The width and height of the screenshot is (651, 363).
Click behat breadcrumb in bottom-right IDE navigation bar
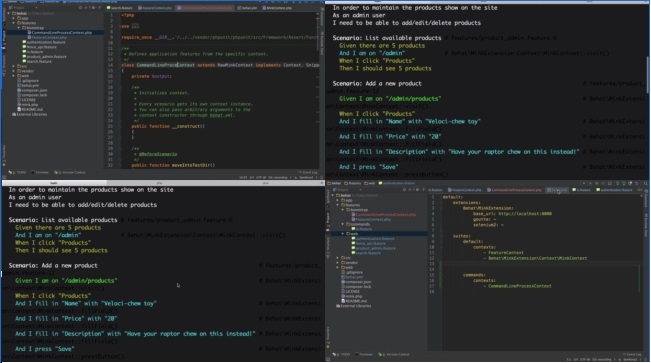click(335, 183)
